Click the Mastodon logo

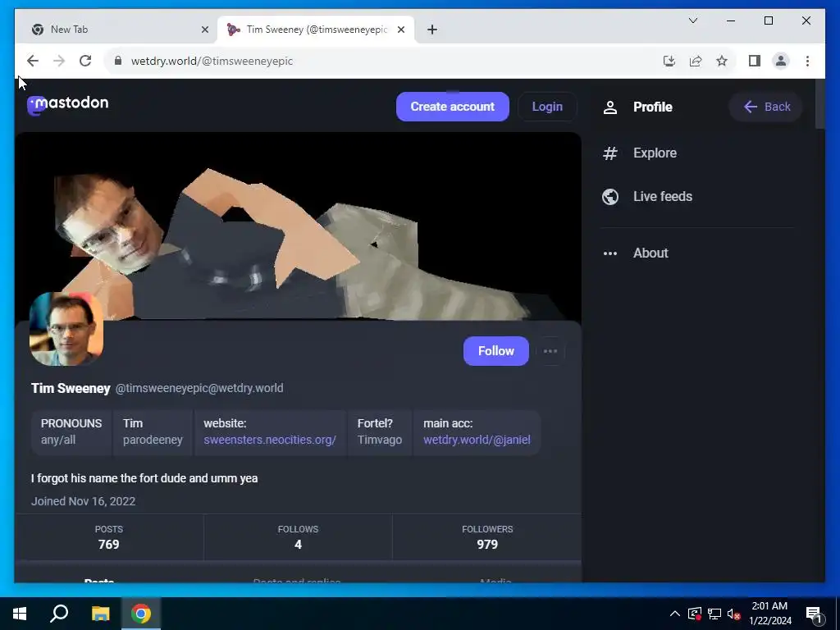pos(67,104)
